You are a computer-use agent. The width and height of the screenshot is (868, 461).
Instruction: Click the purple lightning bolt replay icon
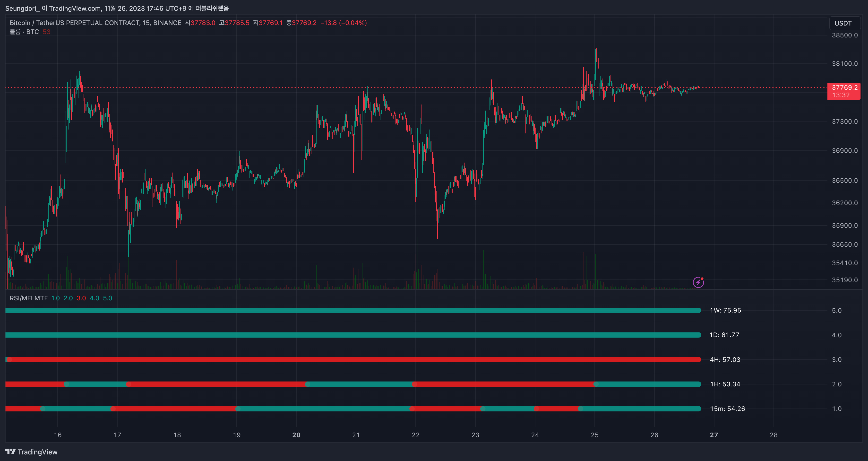698,282
